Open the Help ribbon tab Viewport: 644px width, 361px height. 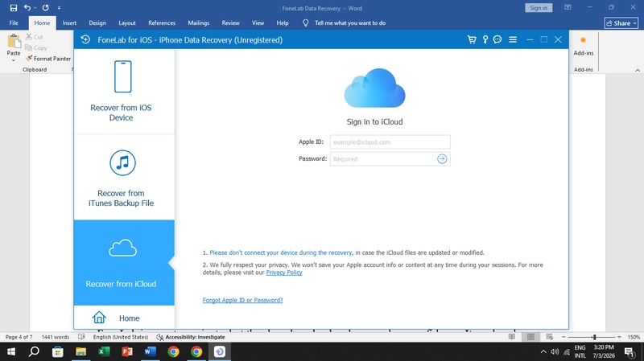point(283,23)
